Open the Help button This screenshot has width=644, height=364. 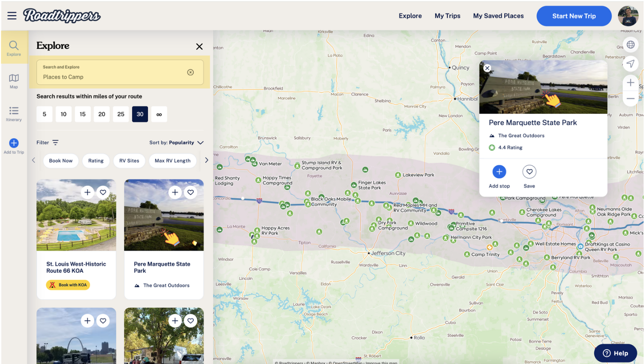coord(615,353)
